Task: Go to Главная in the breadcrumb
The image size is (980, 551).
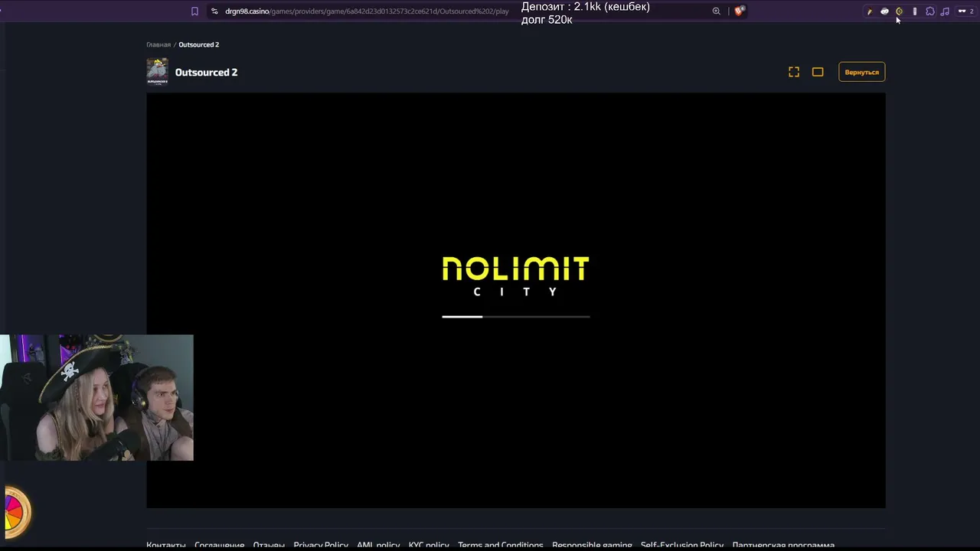Action: click(x=158, y=44)
